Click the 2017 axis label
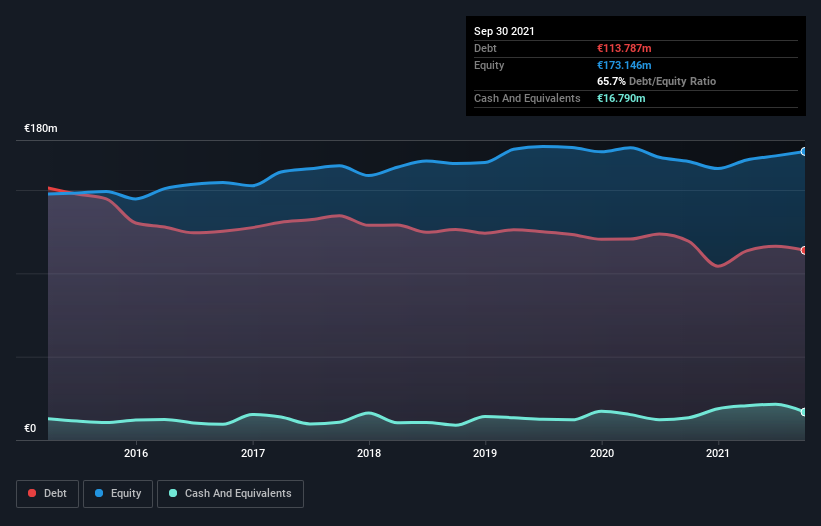This screenshot has width=821, height=526. coord(253,453)
